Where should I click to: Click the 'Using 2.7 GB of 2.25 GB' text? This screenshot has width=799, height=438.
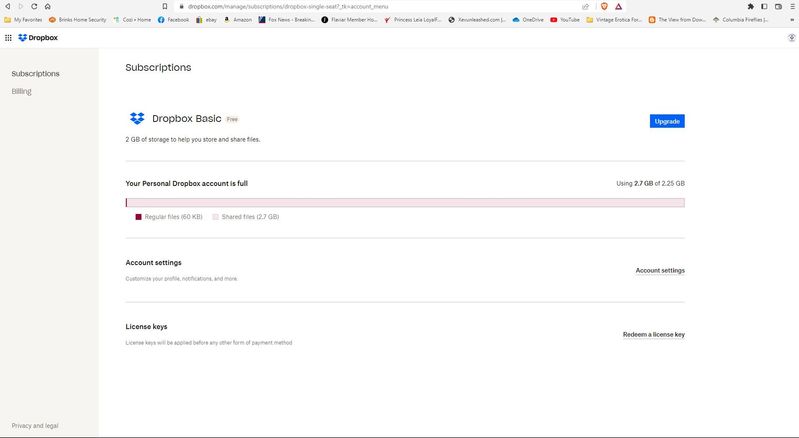point(650,183)
